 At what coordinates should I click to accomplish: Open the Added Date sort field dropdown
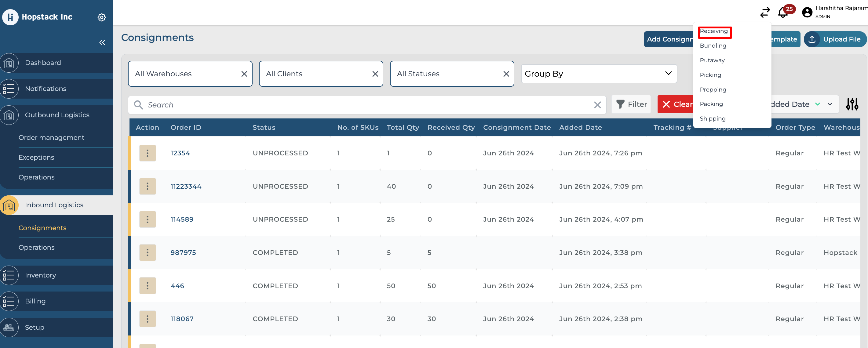830,104
